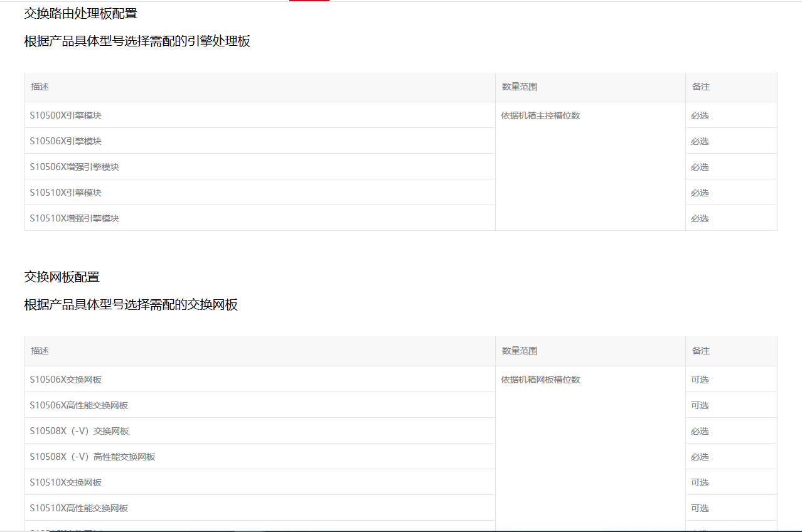Click the 交换网板配置 heading
The image size is (802, 532).
(61, 277)
